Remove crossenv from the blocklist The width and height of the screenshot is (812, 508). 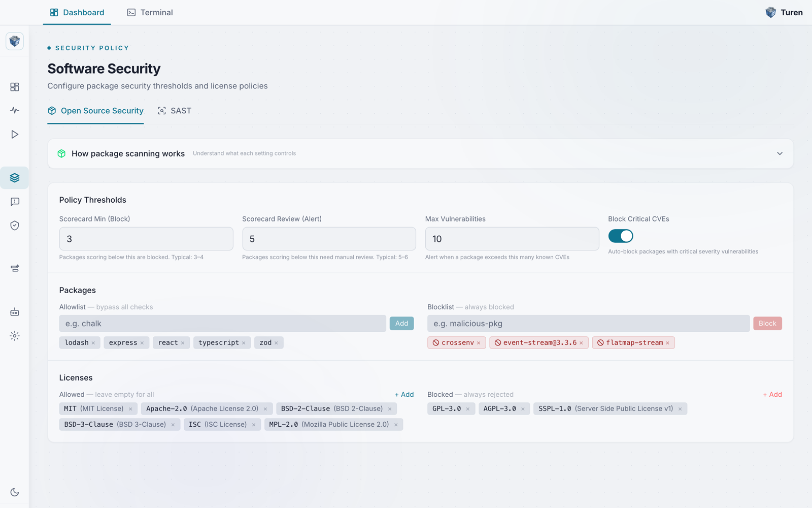479,343
